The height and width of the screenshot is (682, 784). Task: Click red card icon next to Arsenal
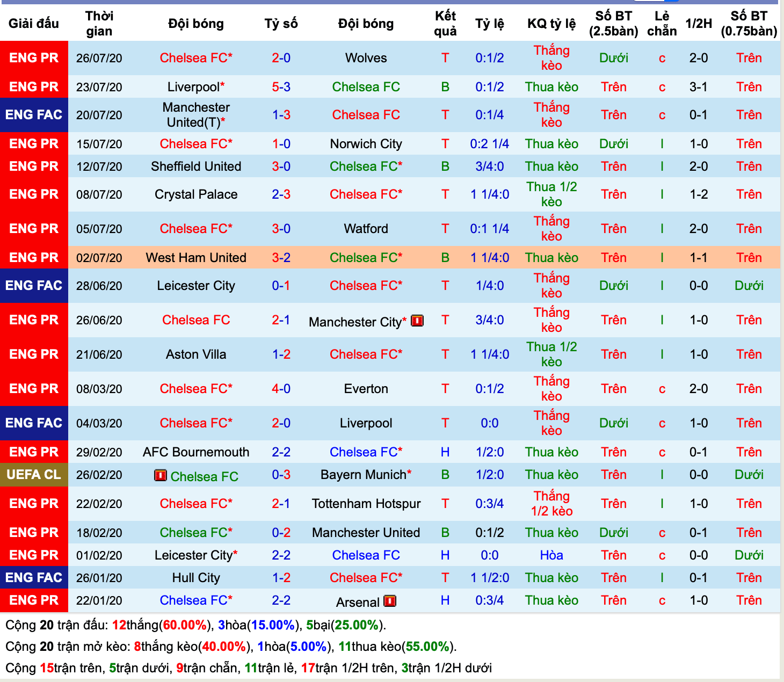coord(390,601)
